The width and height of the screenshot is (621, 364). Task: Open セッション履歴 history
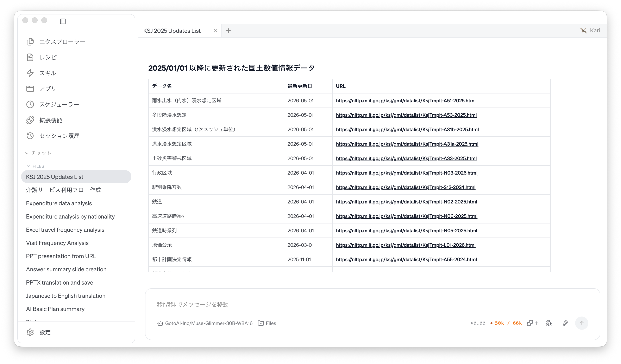click(53, 136)
